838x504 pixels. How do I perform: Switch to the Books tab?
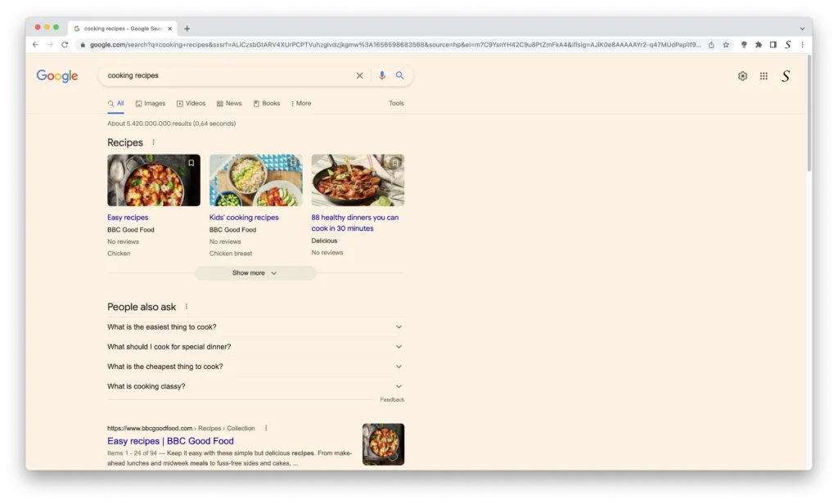pos(267,104)
